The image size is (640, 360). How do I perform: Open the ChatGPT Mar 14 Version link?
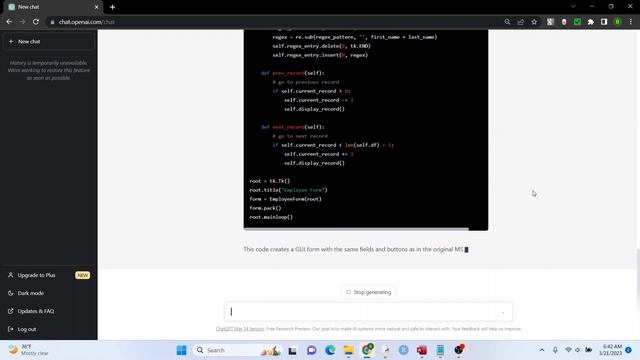click(240, 329)
